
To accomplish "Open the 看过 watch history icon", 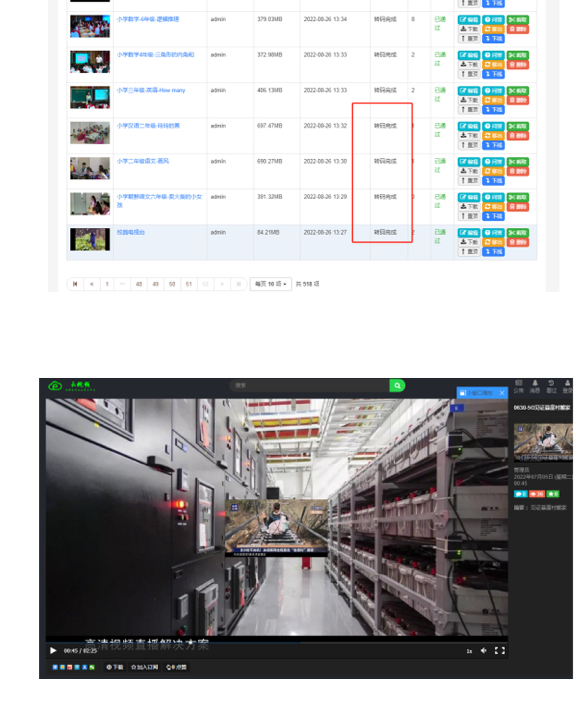I will click(551, 386).
